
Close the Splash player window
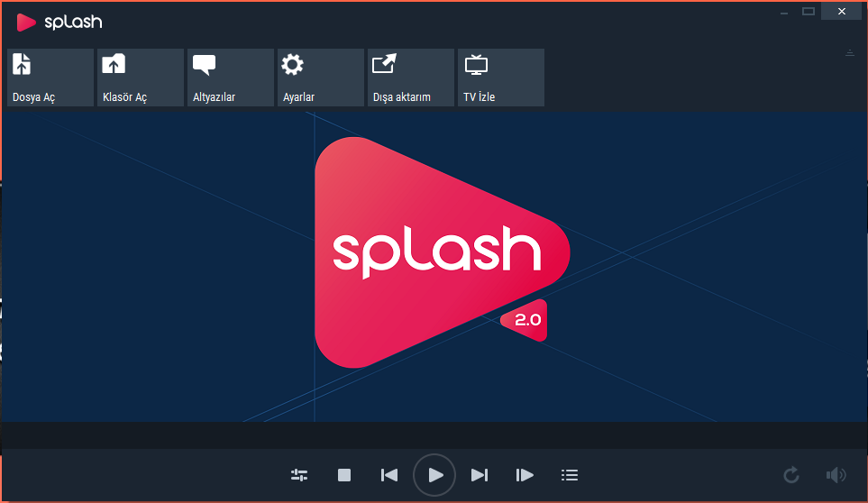[842, 12]
